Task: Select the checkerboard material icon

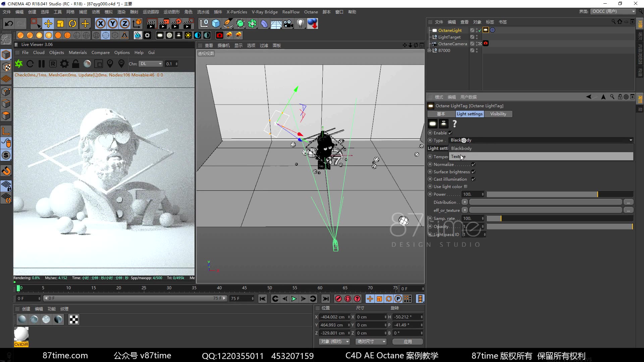Action: pyautogui.click(x=74, y=319)
